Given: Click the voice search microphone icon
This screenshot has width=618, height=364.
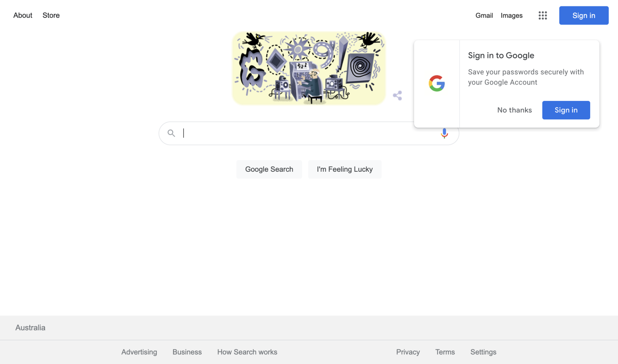Looking at the screenshot, I should click(x=444, y=134).
